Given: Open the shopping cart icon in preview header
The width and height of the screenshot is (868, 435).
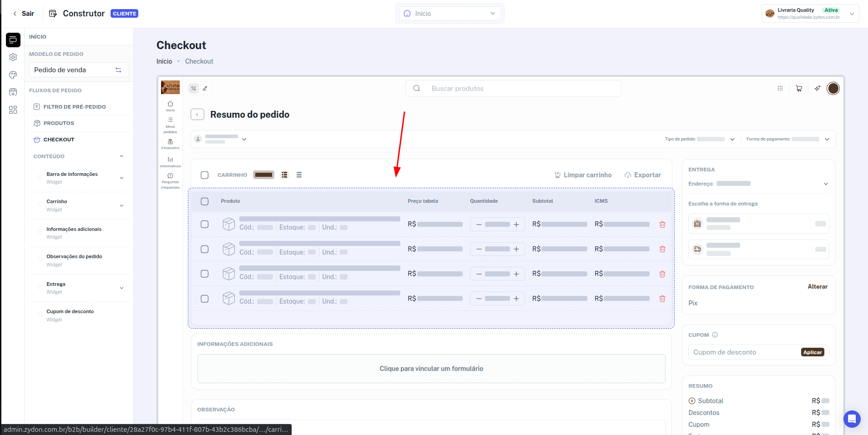Looking at the screenshot, I should coord(799,89).
